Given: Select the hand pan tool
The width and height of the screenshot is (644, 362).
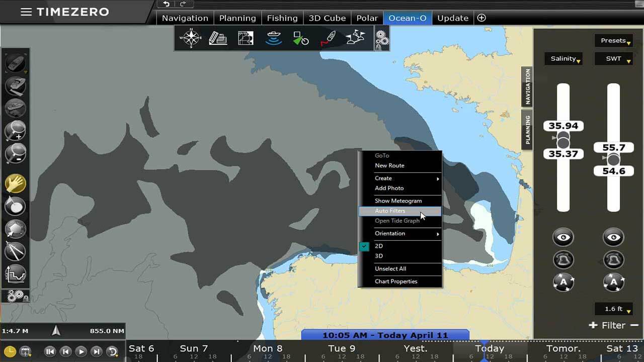Looking at the screenshot, I should tap(15, 184).
